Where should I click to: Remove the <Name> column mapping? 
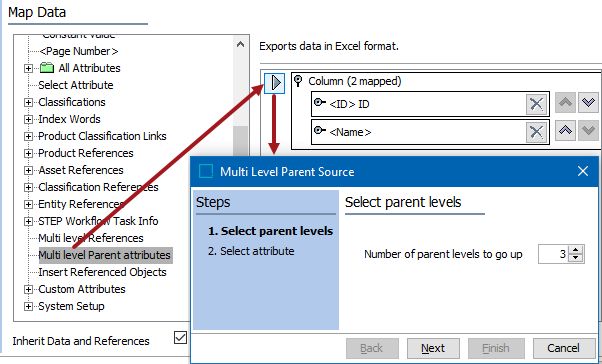coord(536,132)
